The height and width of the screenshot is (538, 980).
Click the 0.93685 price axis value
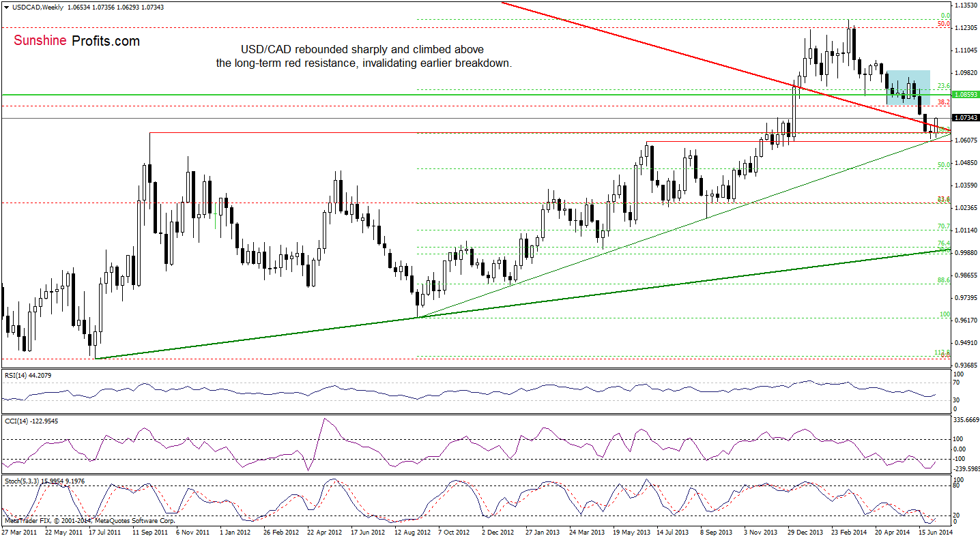(966, 365)
